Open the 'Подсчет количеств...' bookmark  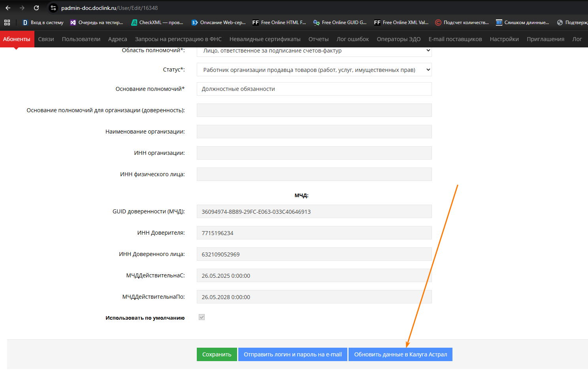click(462, 23)
